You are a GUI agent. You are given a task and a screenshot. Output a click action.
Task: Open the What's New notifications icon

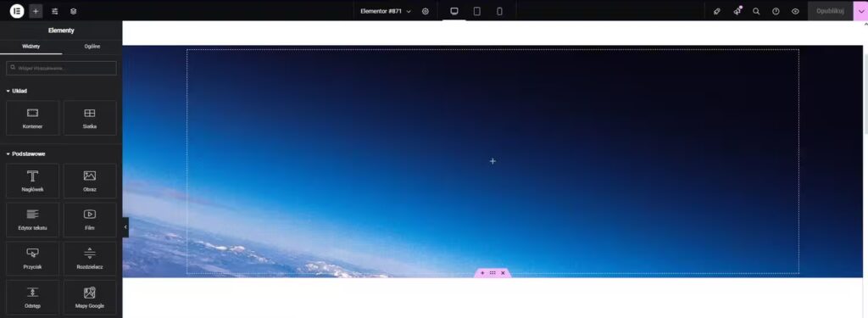pyautogui.click(x=737, y=11)
